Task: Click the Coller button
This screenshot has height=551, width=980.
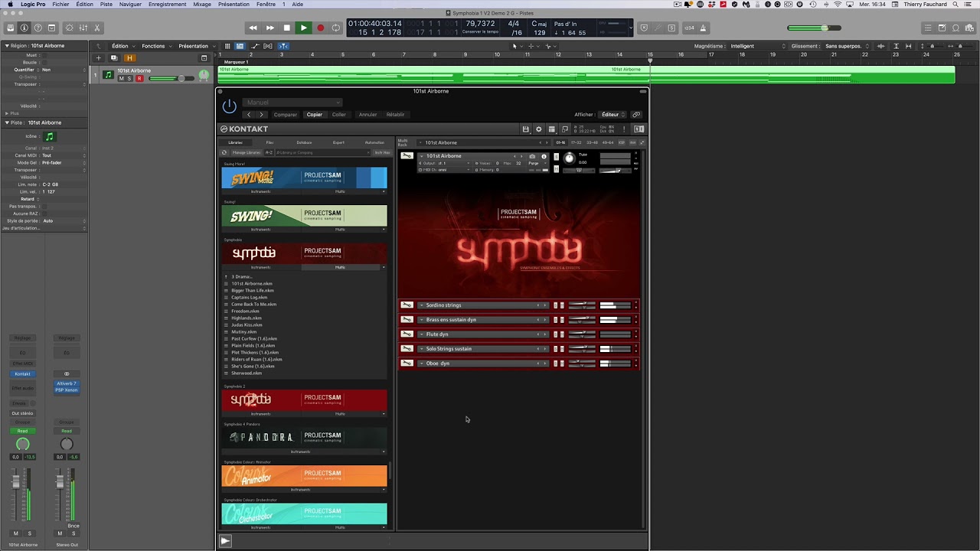Action: [x=339, y=115]
